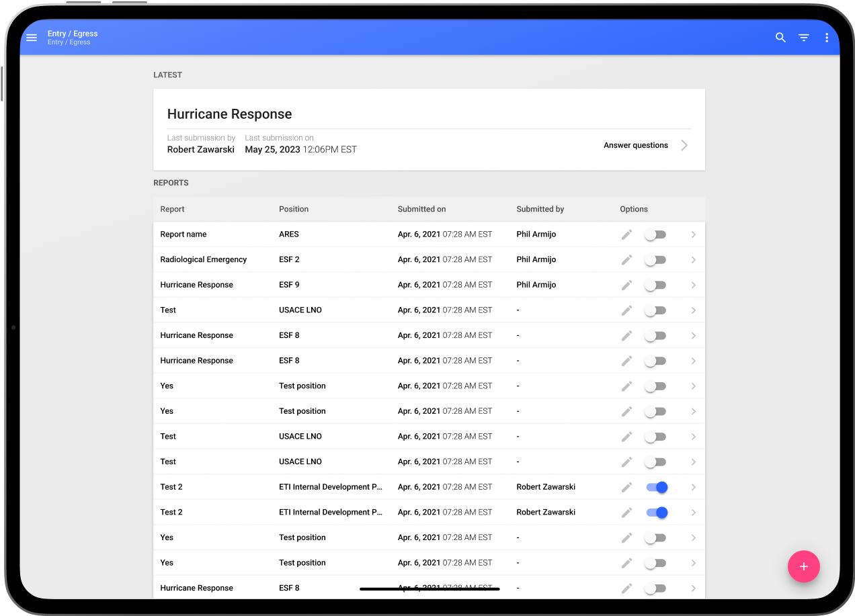The image size is (855, 616).
Task: Turn on toggle for ESF 9 row
Action: [x=655, y=285]
